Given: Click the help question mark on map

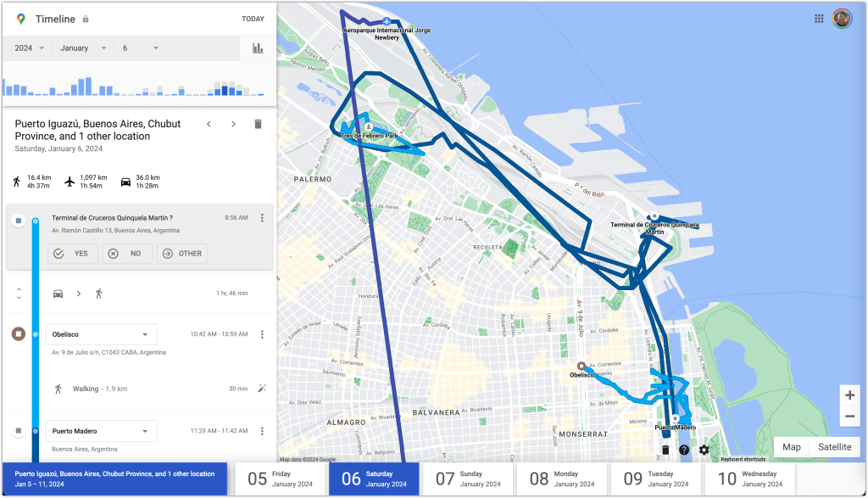Looking at the screenshot, I should coord(684,450).
